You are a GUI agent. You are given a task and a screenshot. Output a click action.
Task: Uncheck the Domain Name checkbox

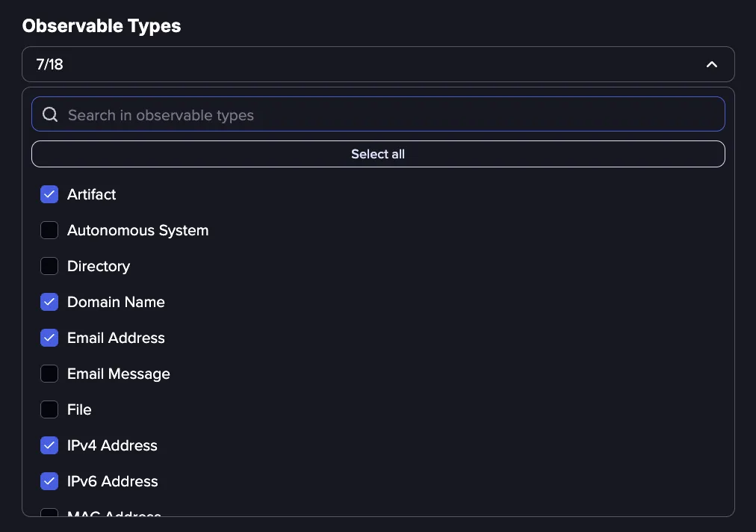click(49, 302)
